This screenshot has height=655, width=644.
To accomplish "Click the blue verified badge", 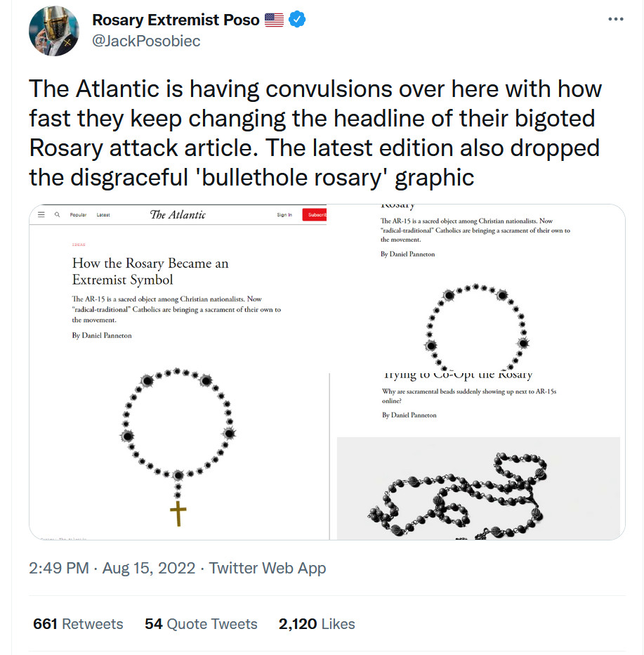I will (297, 20).
